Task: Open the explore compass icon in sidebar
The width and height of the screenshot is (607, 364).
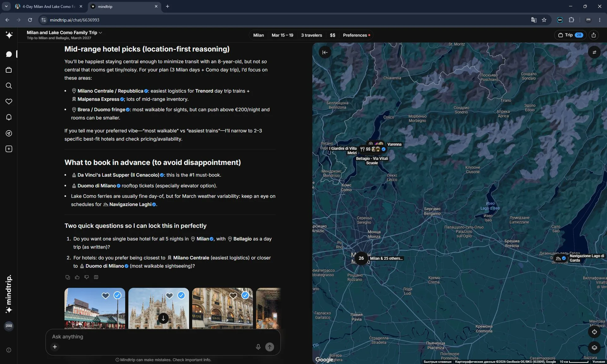Action: (x=9, y=133)
